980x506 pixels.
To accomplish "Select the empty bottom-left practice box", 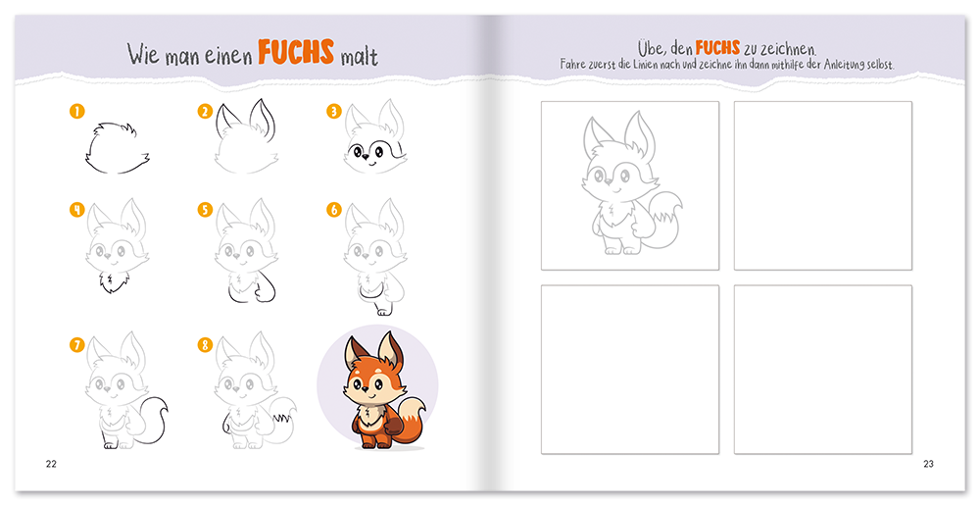I will pos(629,369).
